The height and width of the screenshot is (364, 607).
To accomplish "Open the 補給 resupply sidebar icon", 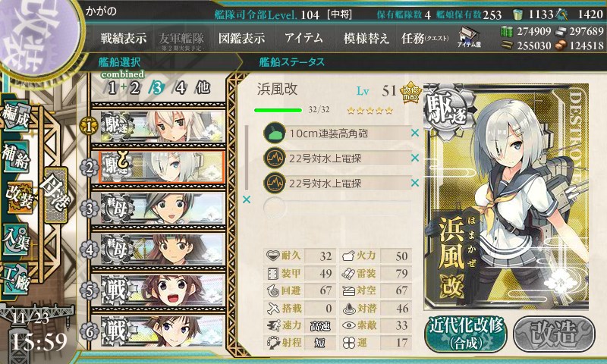I will tap(16, 156).
